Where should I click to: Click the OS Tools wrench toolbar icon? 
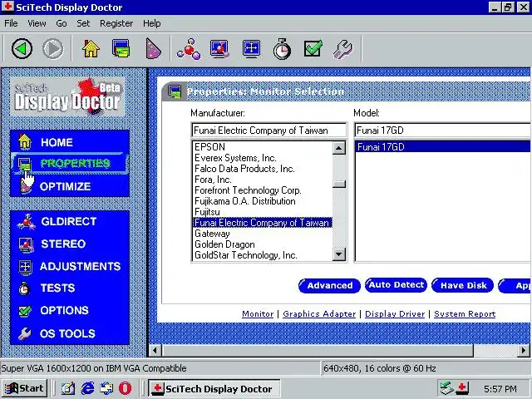[342, 49]
